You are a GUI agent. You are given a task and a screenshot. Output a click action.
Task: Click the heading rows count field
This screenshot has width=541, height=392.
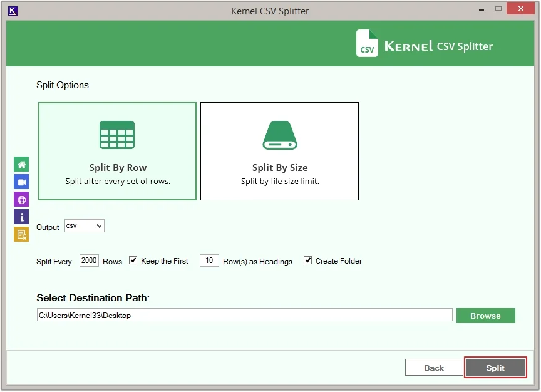pos(209,260)
